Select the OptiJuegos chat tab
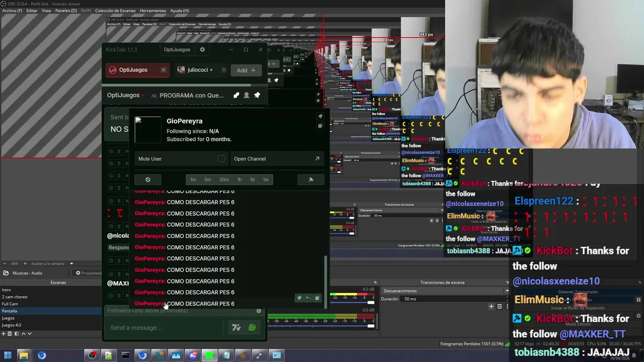The image size is (644, 362). [133, 70]
